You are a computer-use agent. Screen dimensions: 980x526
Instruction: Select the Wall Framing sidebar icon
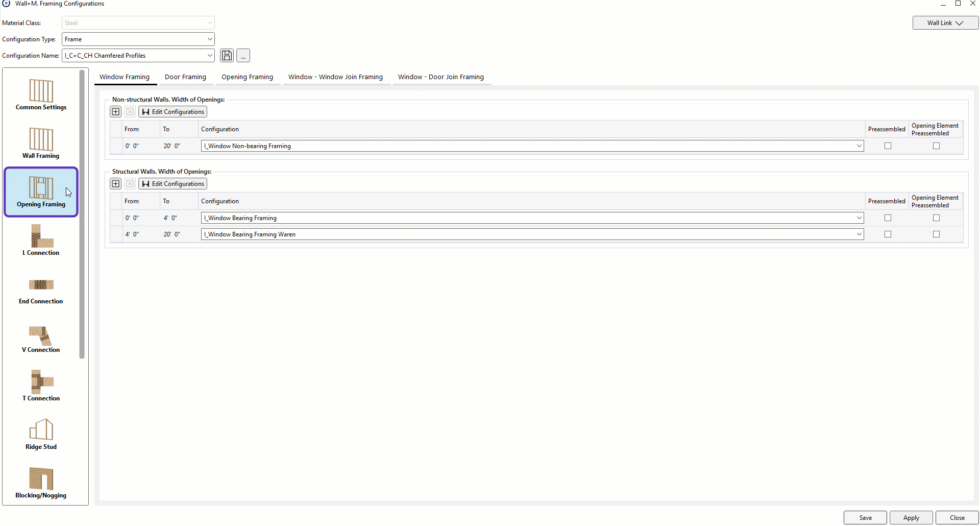[41, 144]
